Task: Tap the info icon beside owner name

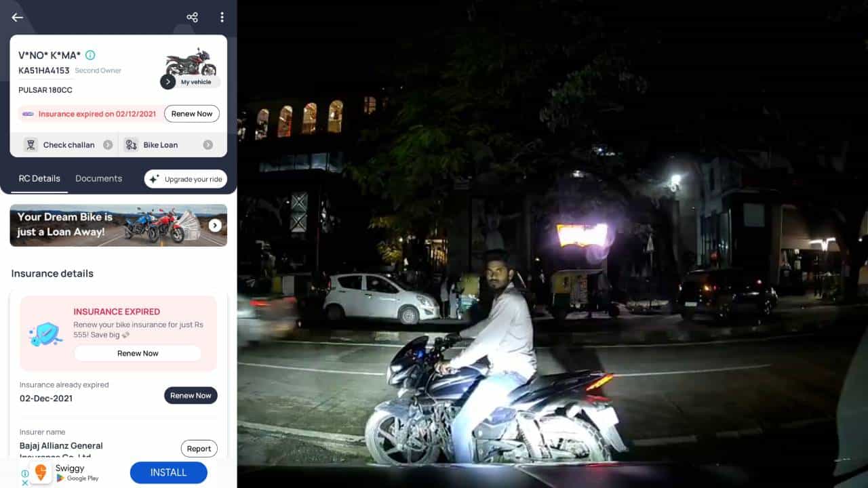Action: (90, 55)
